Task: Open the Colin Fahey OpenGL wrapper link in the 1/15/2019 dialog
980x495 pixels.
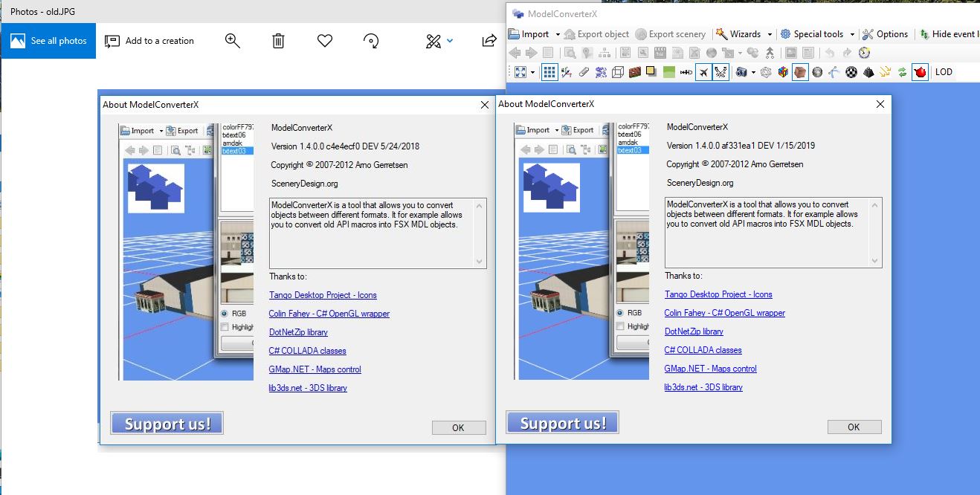Action: click(x=725, y=313)
